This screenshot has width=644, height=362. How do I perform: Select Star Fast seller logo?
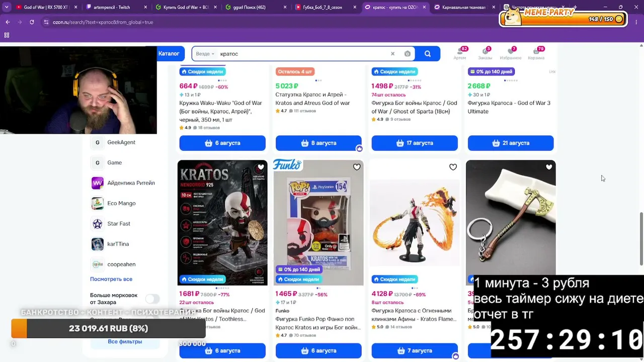pos(98,224)
